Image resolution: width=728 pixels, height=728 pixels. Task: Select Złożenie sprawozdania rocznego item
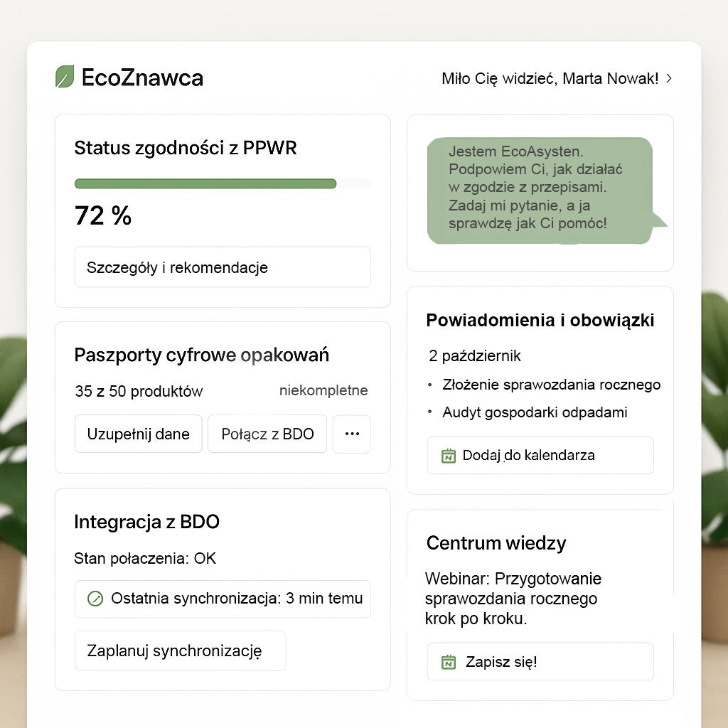[x=551, y=385]
